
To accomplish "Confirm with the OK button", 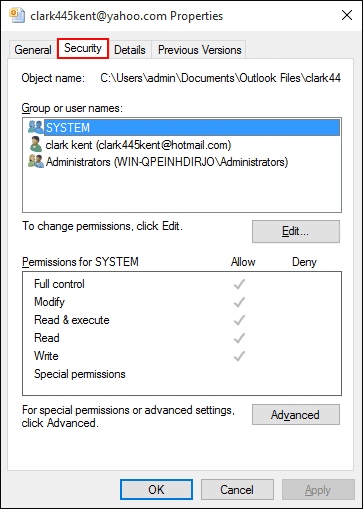I will click(156, 489).
